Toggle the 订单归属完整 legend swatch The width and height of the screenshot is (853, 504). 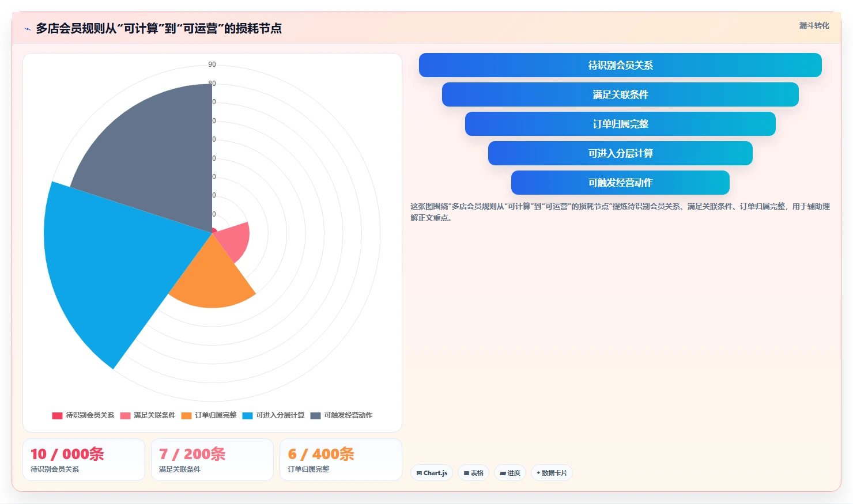[186, 415]
